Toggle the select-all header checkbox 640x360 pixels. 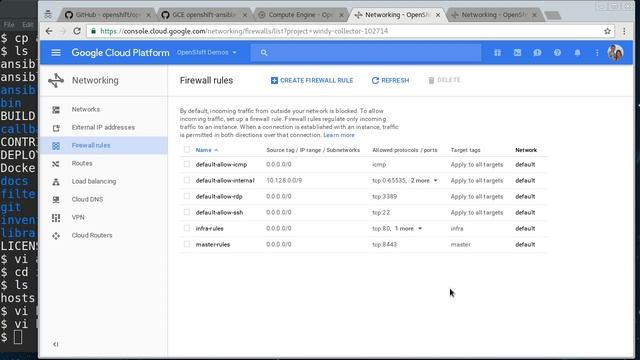(x=187, y=150)
